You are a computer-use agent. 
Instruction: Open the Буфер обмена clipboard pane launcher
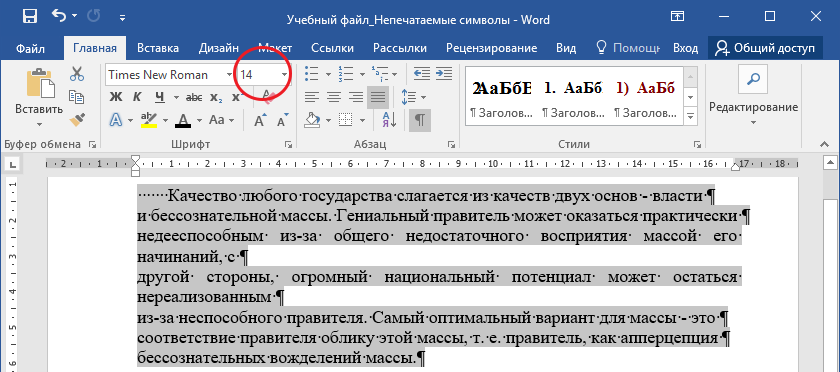93,144
